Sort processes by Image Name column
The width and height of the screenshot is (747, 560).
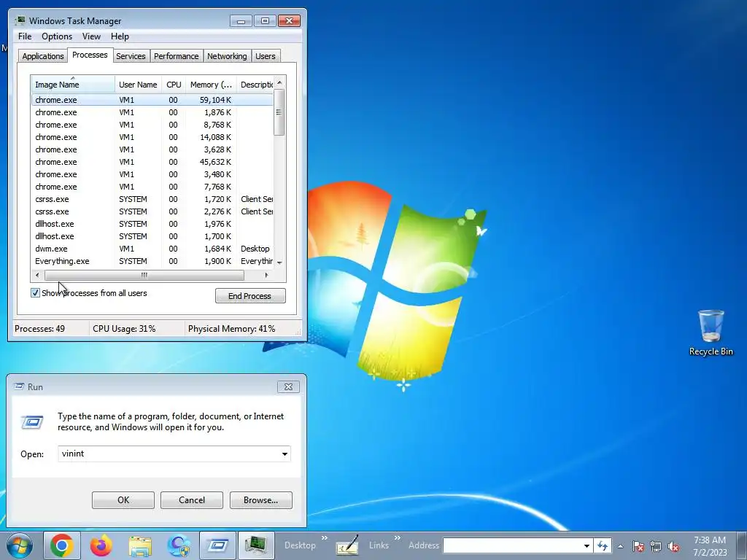73,85
